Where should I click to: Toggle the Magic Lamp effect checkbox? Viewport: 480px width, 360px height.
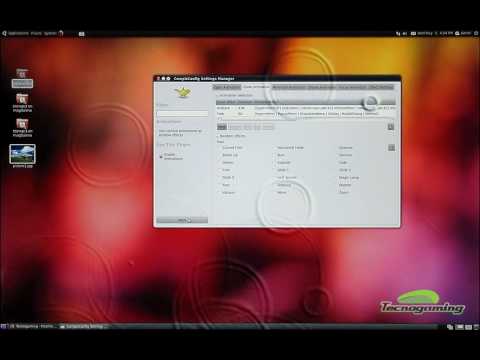[337, 178]
